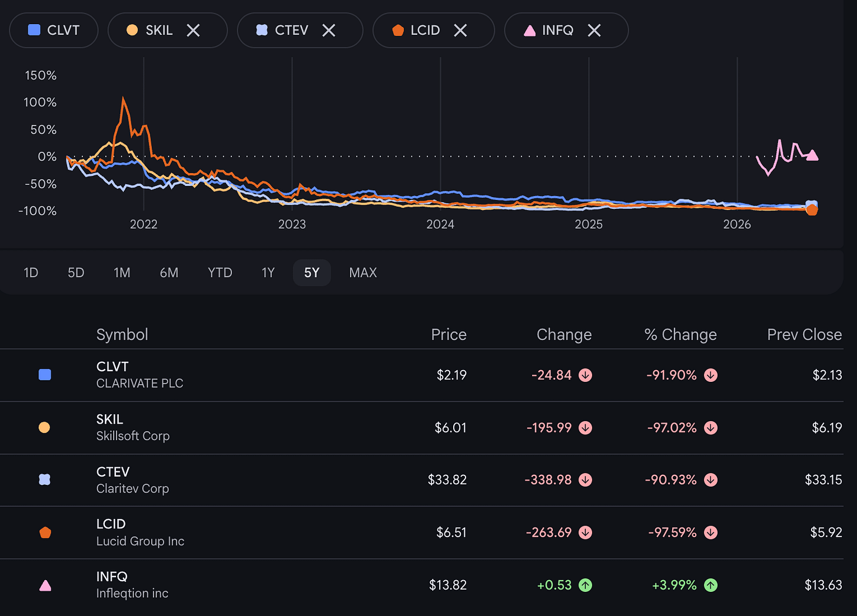857x616 pixels.
Task: Click the down arrow next to -24.84
Action: click(x=585, y=375)
